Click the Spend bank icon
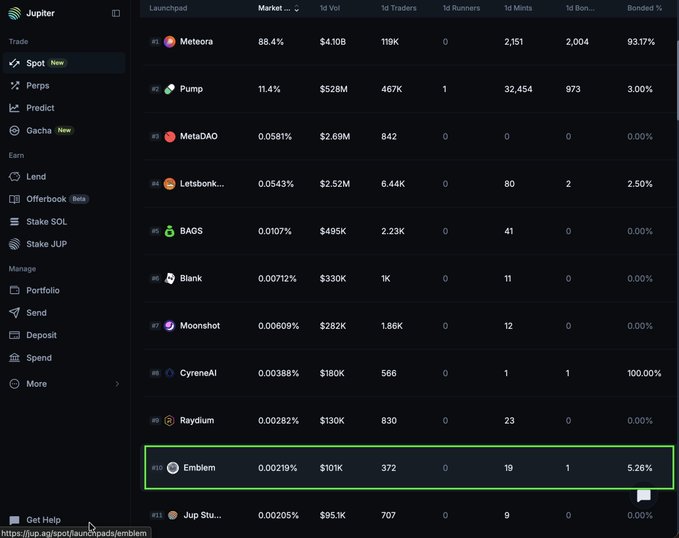 14,358
